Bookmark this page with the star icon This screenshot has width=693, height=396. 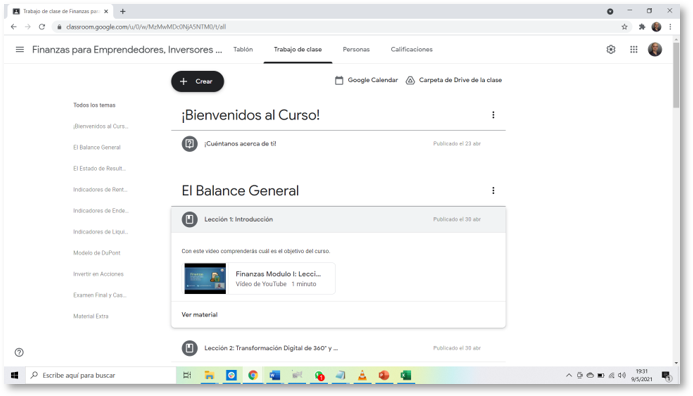tap(624, 27)
